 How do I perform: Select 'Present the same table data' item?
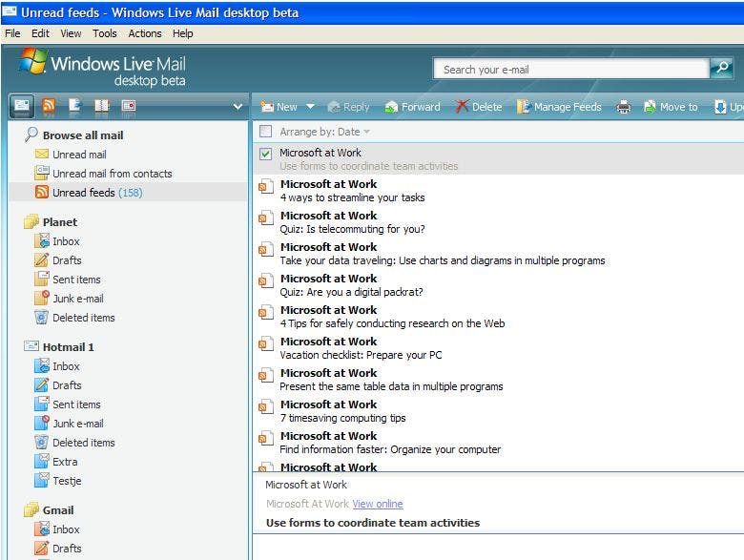coord(499,379)
